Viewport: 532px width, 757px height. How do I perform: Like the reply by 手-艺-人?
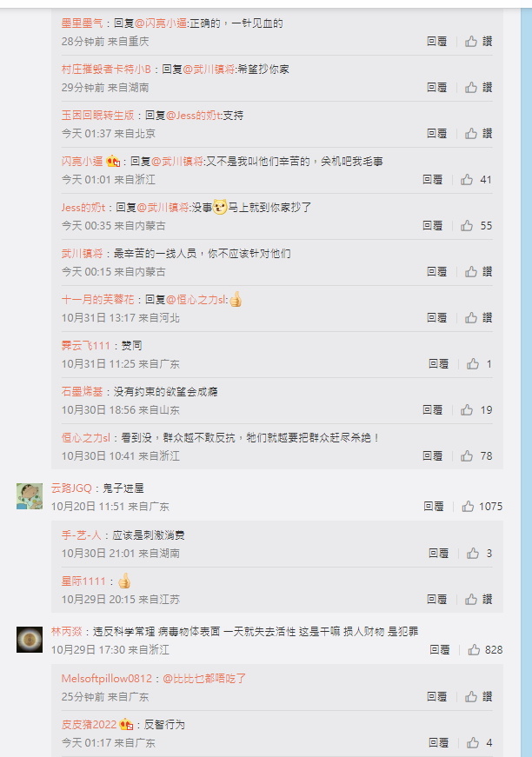[x=479, y=554]
